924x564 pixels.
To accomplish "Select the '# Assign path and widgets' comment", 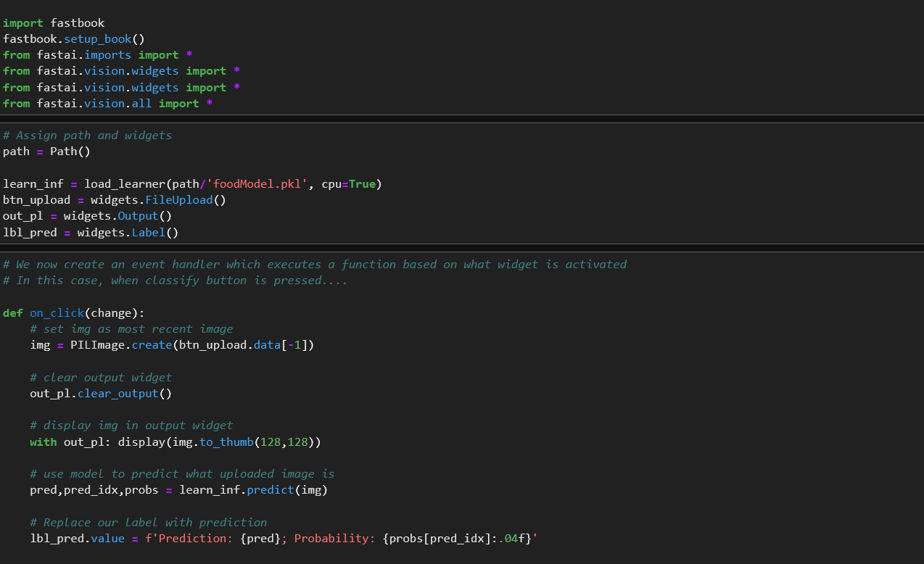I will (x=87, y=136).
